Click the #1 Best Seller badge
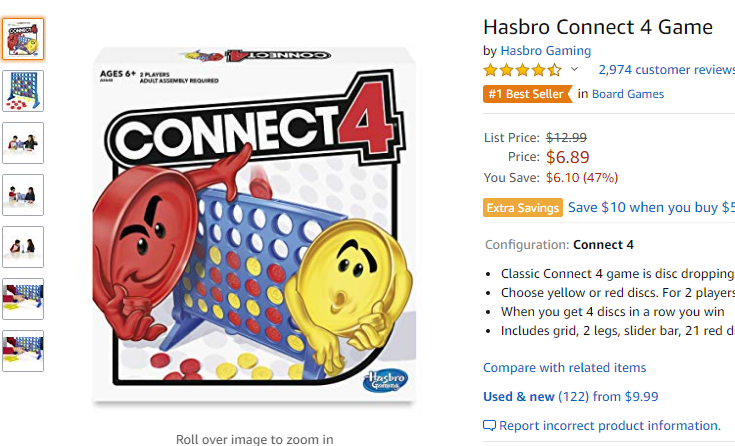 point(528,94)
